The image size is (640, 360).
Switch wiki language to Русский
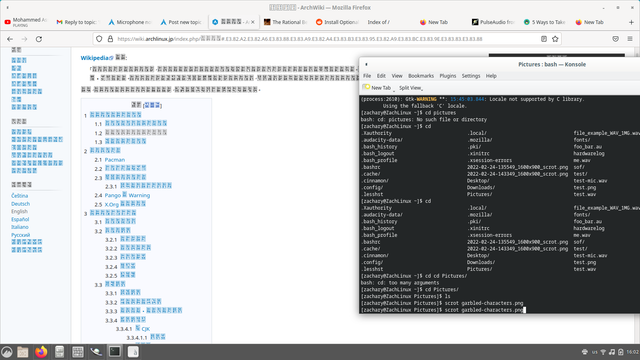coord(20,235)
